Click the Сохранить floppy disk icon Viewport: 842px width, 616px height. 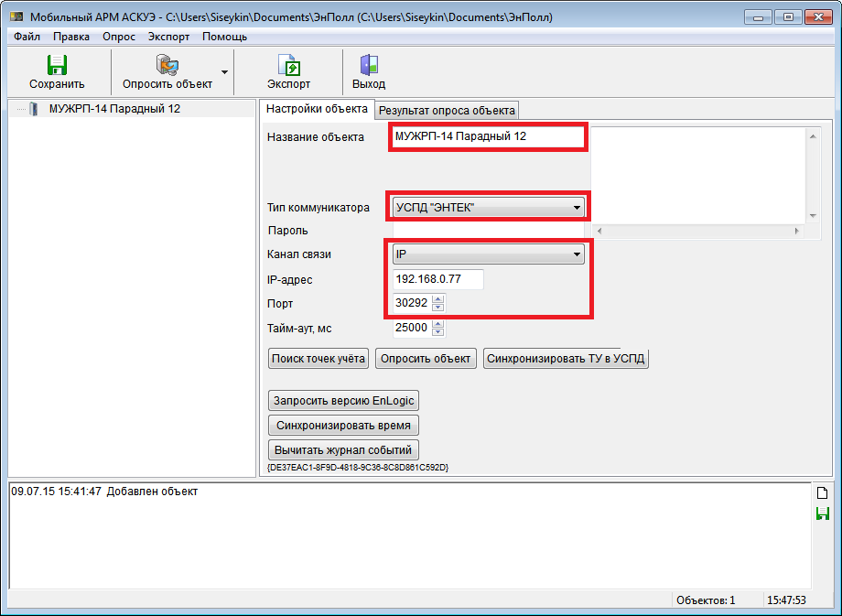click(x=57, y=65)
